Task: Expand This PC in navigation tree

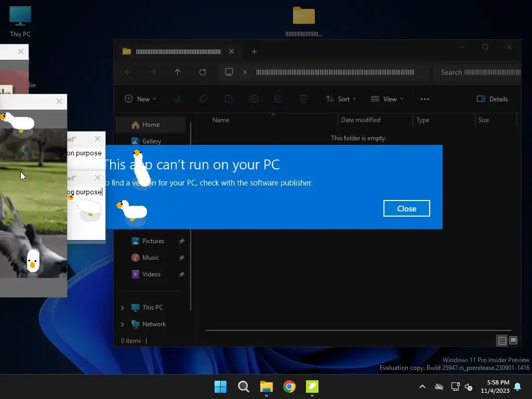Action: (x=123, y=308)
